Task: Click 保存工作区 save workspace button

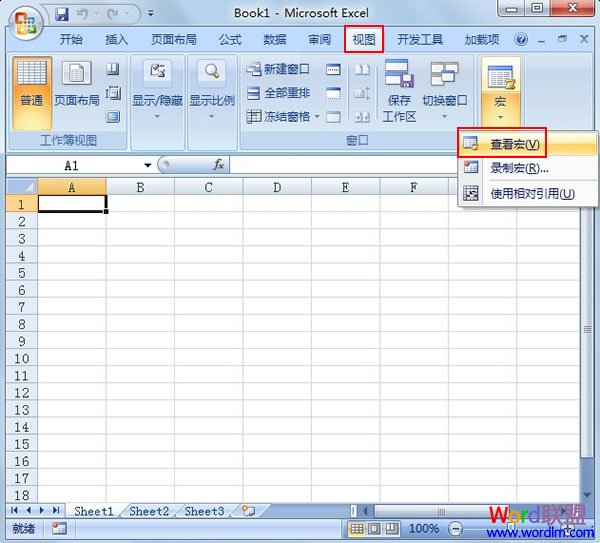Action: pos(399,91)
